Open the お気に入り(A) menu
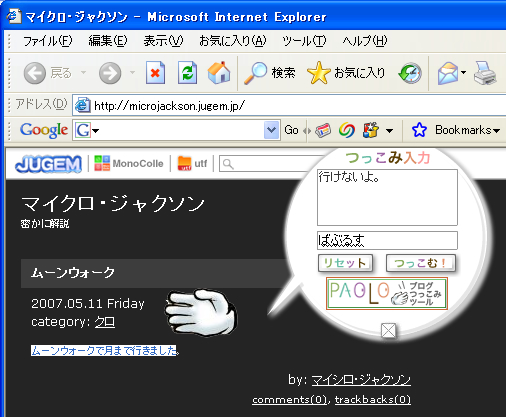506x417 pixels. (x=233, y=41)
